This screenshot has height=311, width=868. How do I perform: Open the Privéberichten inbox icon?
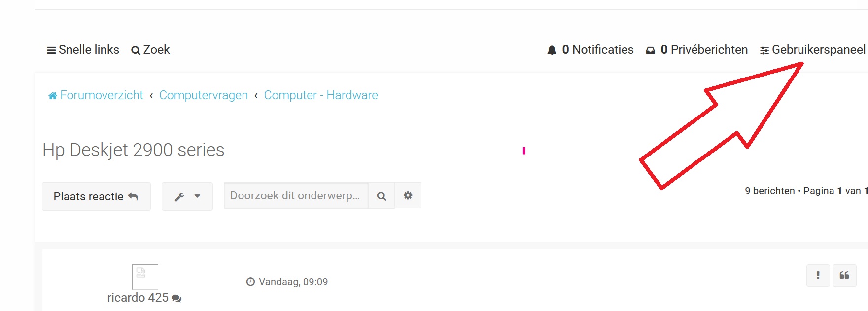pyautogui.click(x=651, y=50)
